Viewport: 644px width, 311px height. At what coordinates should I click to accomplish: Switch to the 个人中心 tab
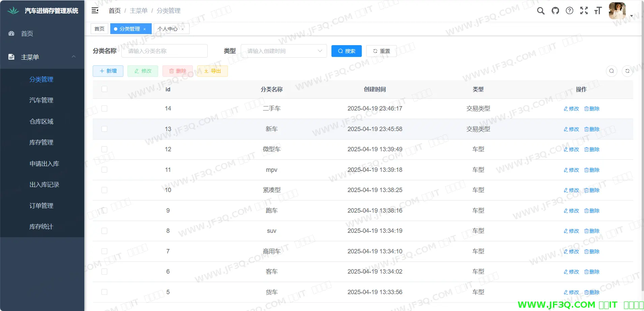[167, 29]
